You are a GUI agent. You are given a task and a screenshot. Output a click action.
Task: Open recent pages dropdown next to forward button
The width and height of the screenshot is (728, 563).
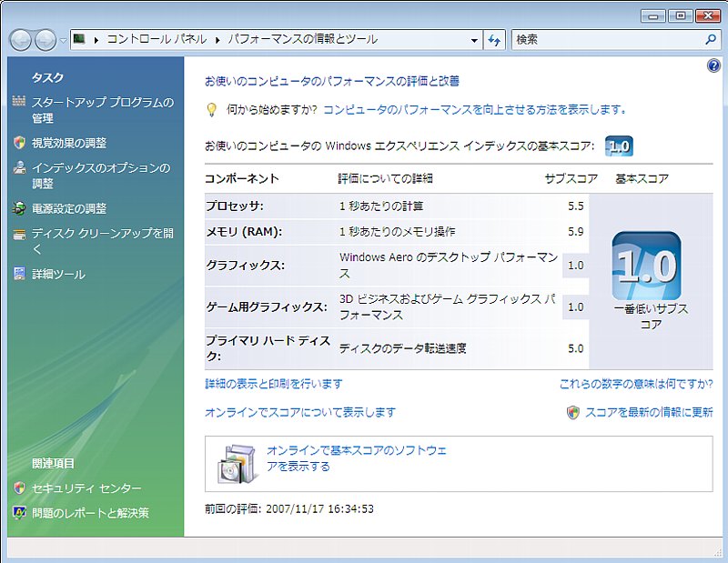click(63, 40)
